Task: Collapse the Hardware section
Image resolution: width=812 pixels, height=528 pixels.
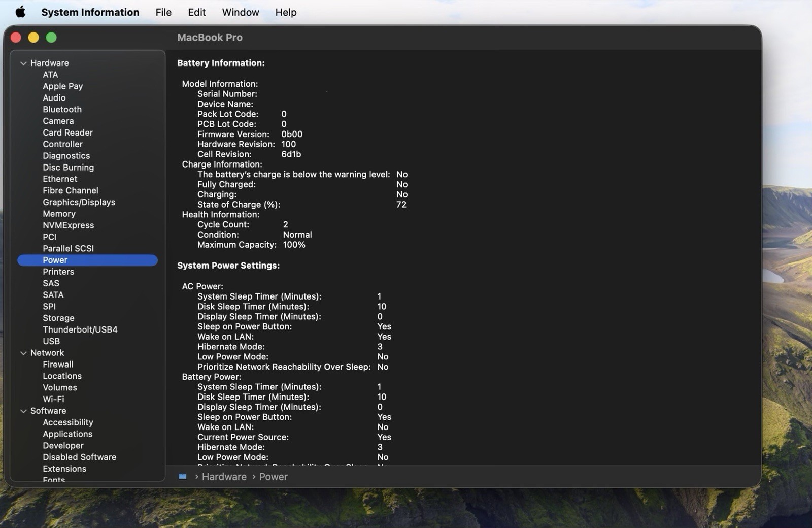Action: point(23,63)
